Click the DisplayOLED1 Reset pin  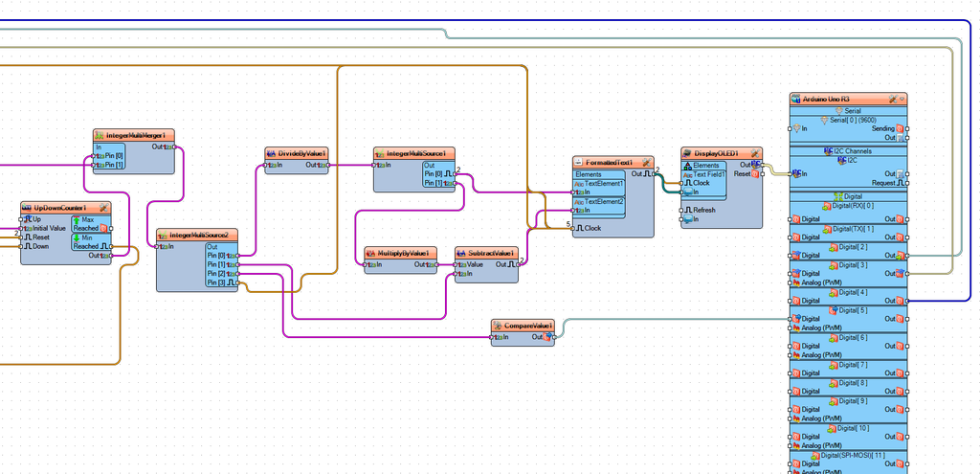click(x=762, y=174)
